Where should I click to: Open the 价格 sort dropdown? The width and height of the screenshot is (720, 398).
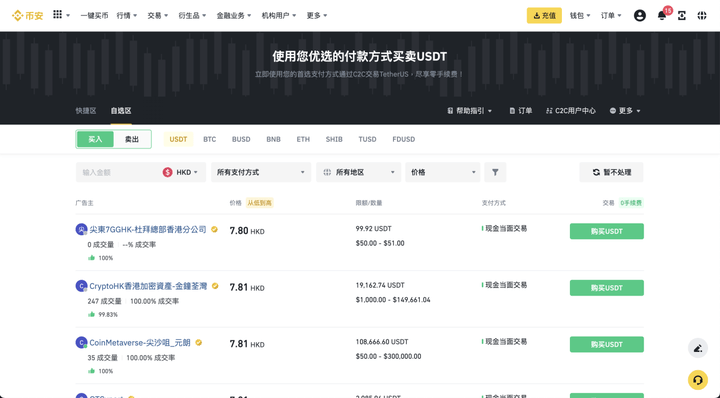click(443, 172)
